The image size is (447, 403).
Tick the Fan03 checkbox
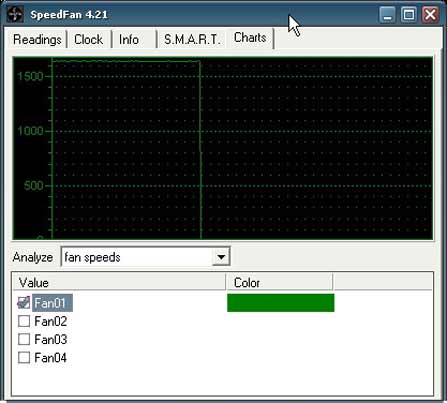point(24,339)
